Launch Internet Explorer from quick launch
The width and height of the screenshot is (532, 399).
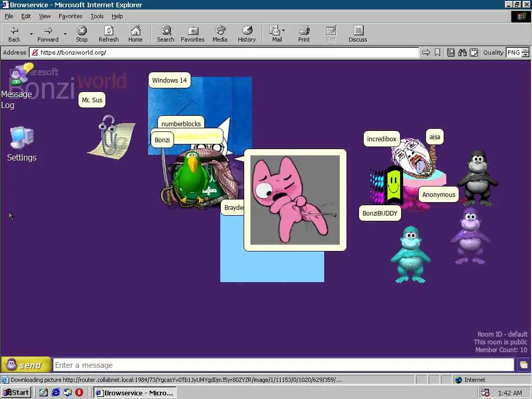(x=56, y=393)
